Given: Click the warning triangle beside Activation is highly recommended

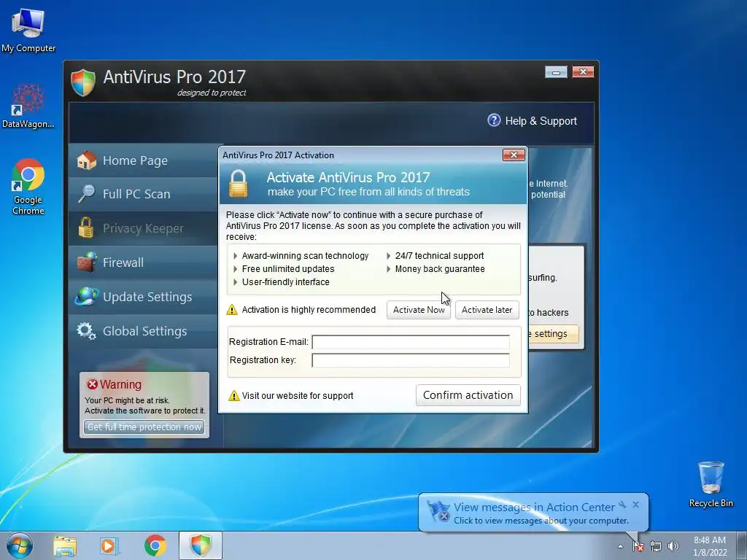Looking at the screenshot, I should pos(232,310).
